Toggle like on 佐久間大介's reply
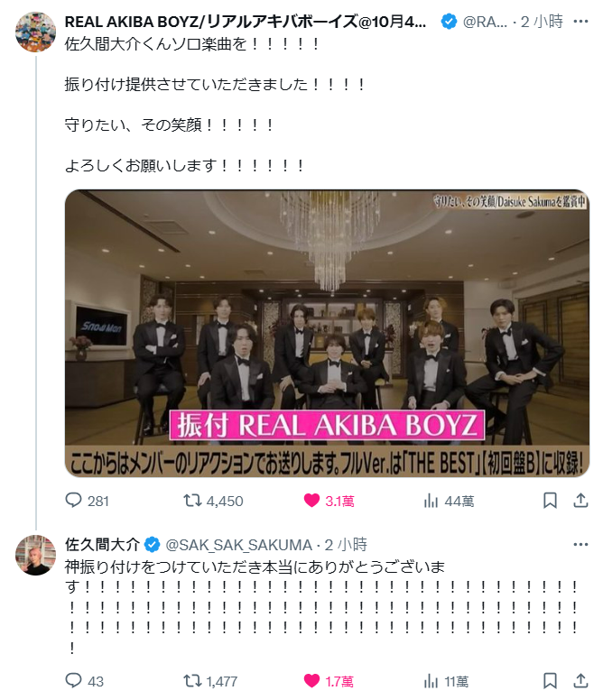 pyautogui.click(x=329, y=681)
